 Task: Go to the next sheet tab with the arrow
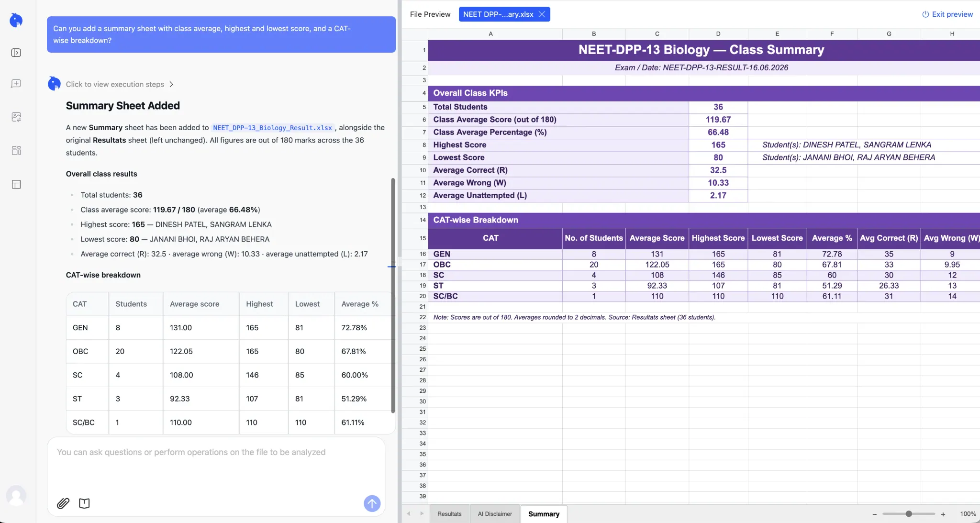(422, 513)
